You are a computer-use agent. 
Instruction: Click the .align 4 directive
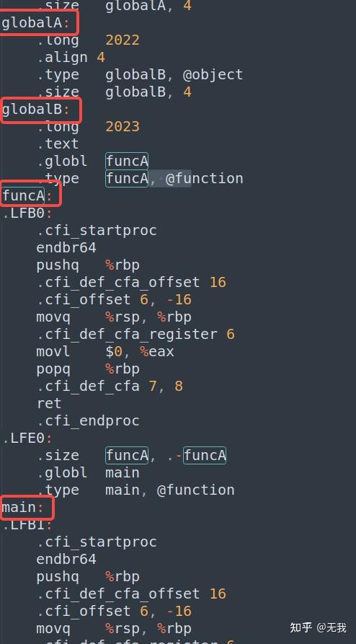(x=71, y=58)
